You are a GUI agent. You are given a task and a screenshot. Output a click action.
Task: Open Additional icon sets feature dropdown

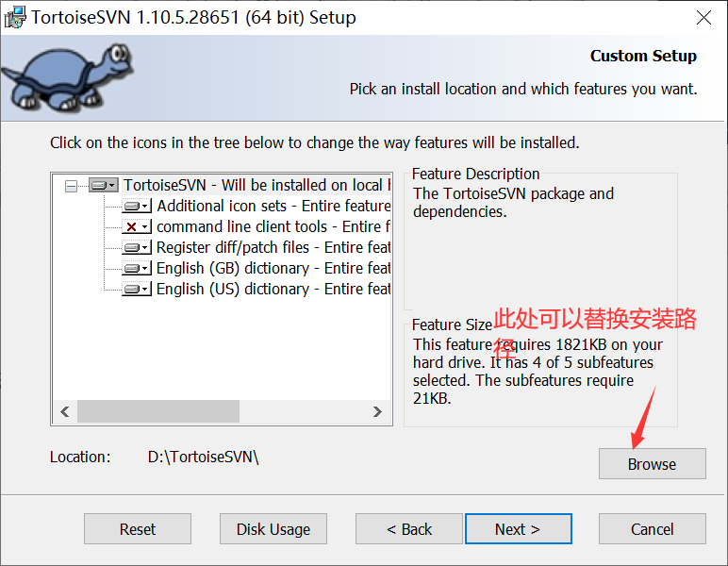click(137, 206)
